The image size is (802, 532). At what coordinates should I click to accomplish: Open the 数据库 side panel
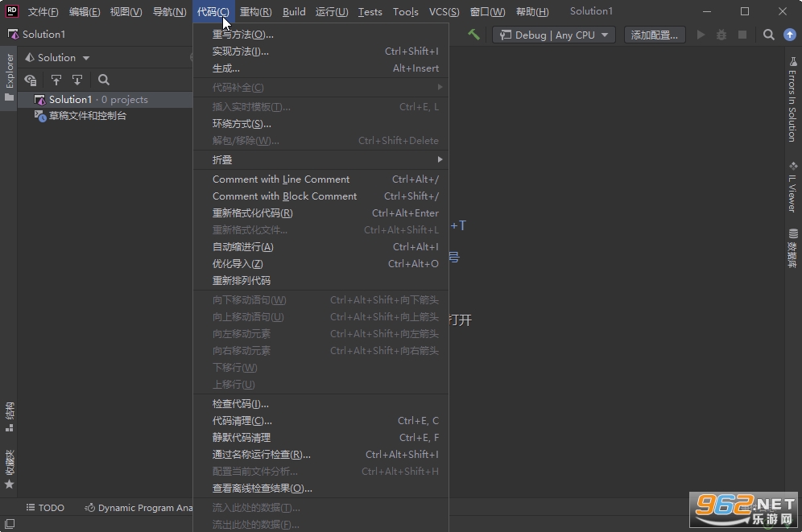pos(792,248)
